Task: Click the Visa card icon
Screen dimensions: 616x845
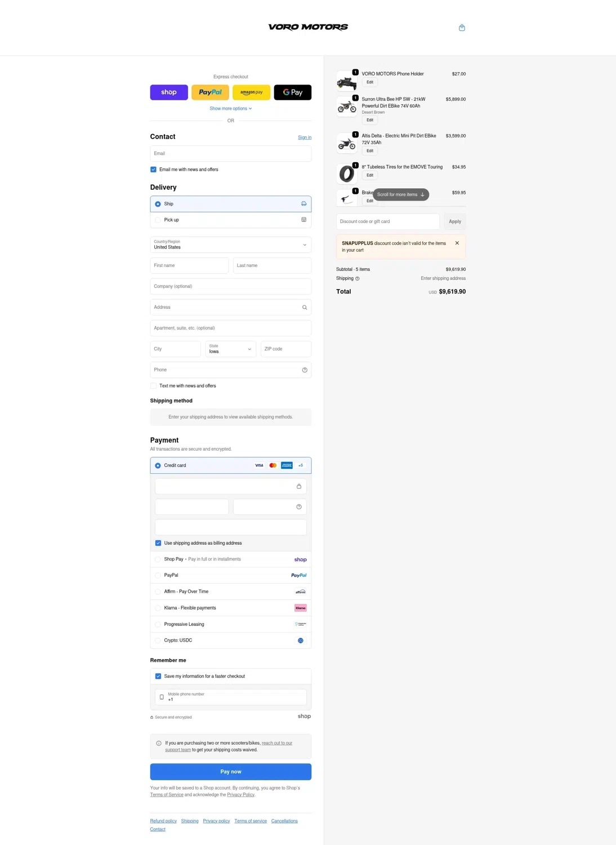Action: tap(259, 465)
